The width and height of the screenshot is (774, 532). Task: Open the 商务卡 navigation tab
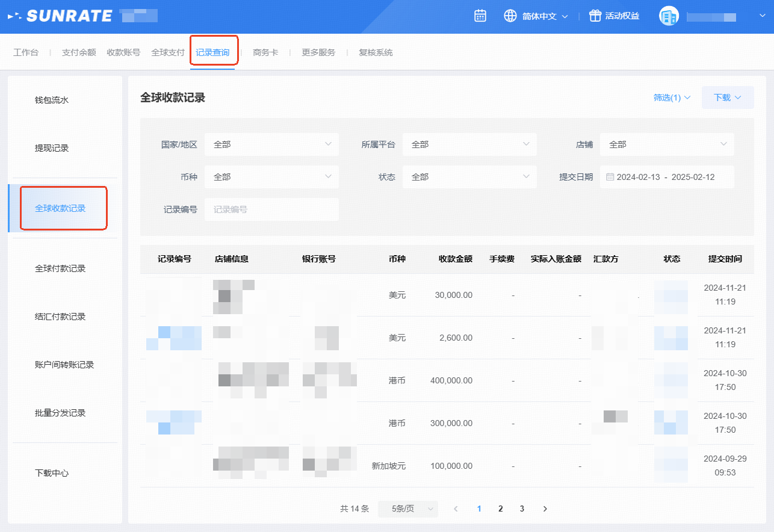pyautogui.click(x=265, y=52)
